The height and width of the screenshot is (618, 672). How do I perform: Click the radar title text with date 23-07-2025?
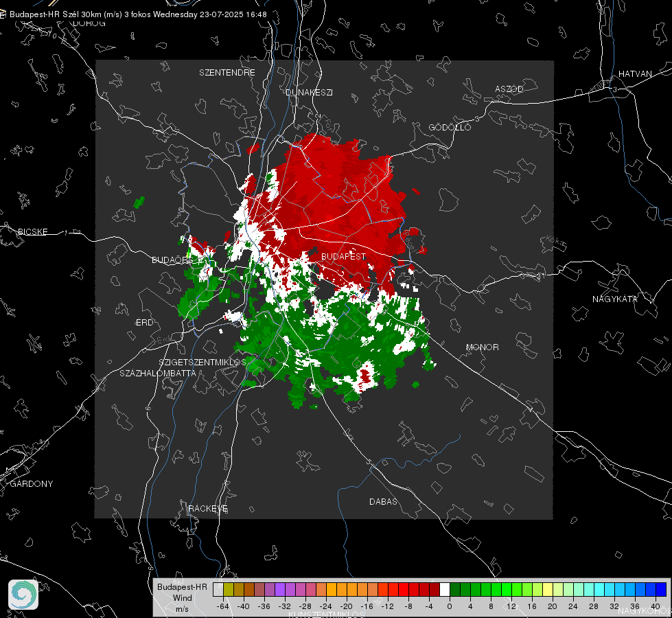138,14
